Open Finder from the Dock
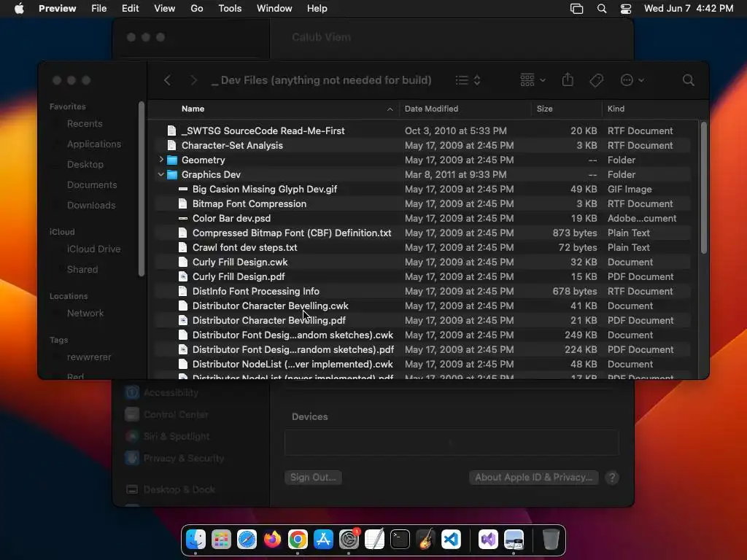747x560 pixels. click(x=196, y=540)
